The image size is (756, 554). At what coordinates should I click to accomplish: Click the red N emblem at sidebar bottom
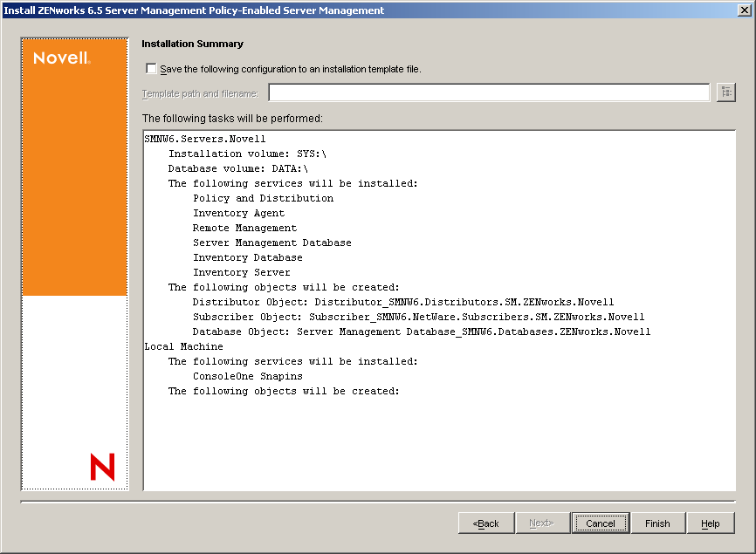tap(102, 468)
